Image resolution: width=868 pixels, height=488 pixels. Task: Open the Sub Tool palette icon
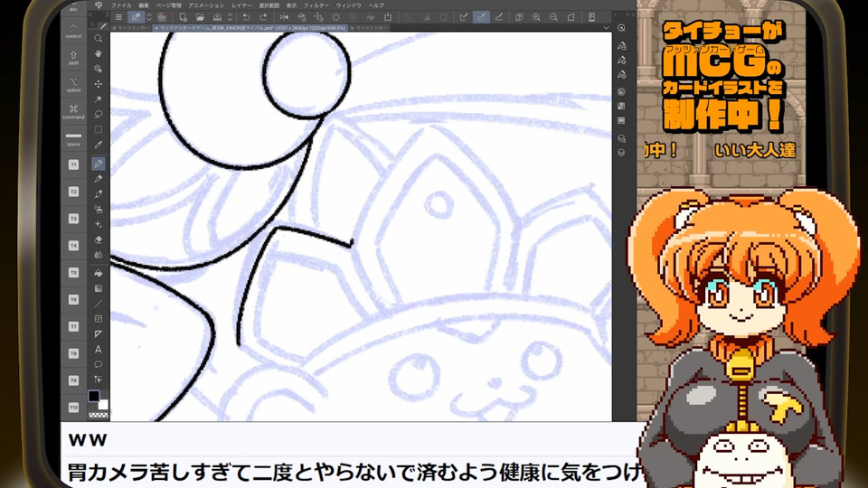coord(622,45)
